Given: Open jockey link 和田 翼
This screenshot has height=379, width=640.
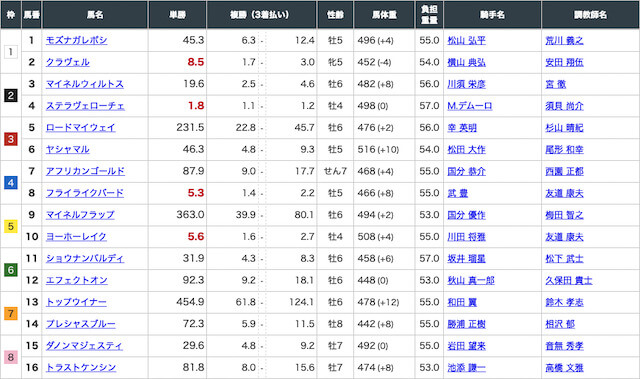Looking at the screenshot, I should point(462,303).
